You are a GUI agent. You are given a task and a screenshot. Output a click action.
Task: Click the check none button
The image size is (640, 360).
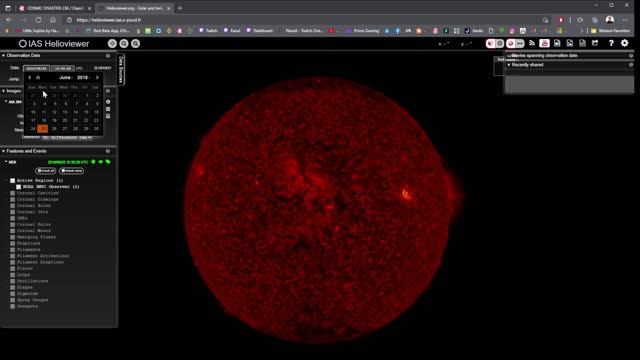coord(71,171)
